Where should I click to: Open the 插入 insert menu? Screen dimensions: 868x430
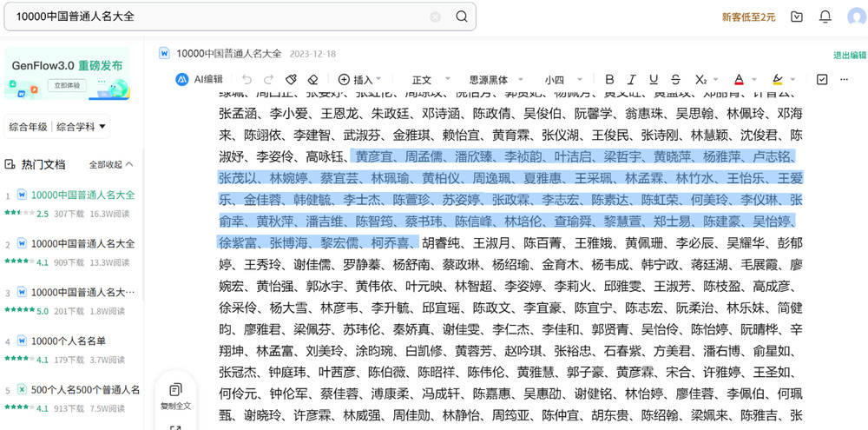click(359, 79)
